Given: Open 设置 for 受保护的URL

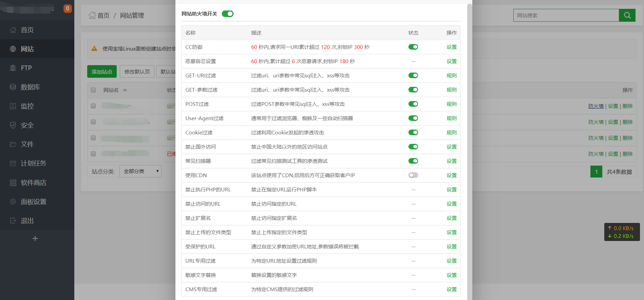Looking at the screenshot, I should (x=452, y=246).
